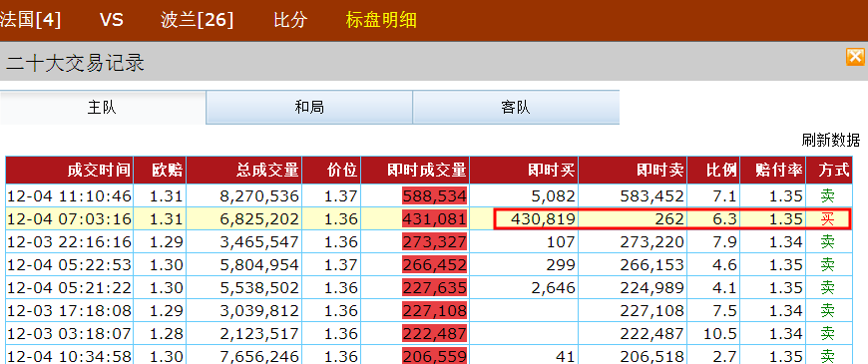Click the 12-03 22:16:16 time cell
The width and height of the screenshot is (868, 364).
[x=70, y=241]
